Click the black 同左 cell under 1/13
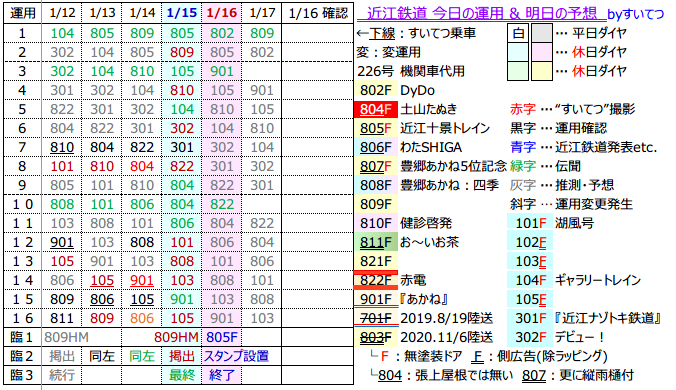Screen dimensions: 676x390 (102, 356)
